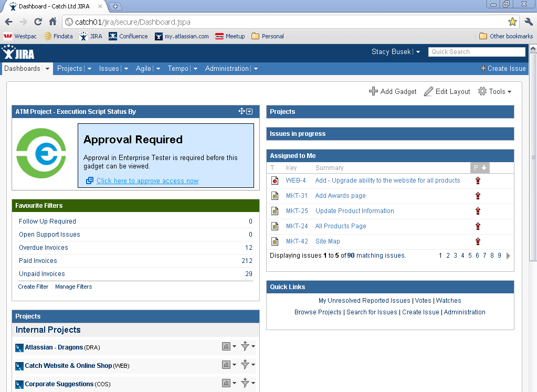Viewport: 537px width, 392px height.
Task: Expand the Stacy Busek user dropdown
Action: pyautogui.click(x=418, y=52)
